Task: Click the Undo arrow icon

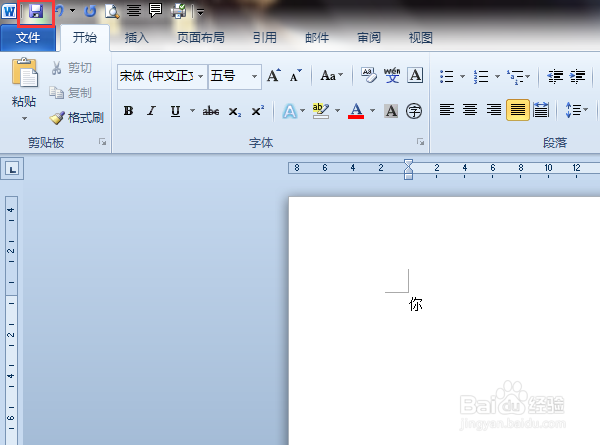Action: (59, 11)
